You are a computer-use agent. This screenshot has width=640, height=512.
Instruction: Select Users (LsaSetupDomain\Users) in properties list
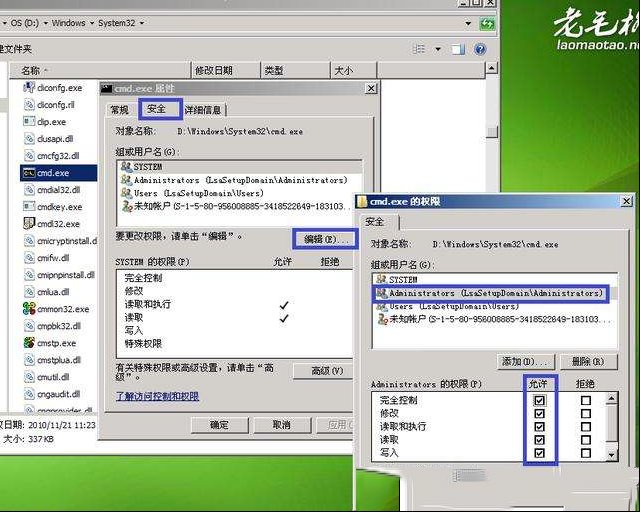coord(240,193)
